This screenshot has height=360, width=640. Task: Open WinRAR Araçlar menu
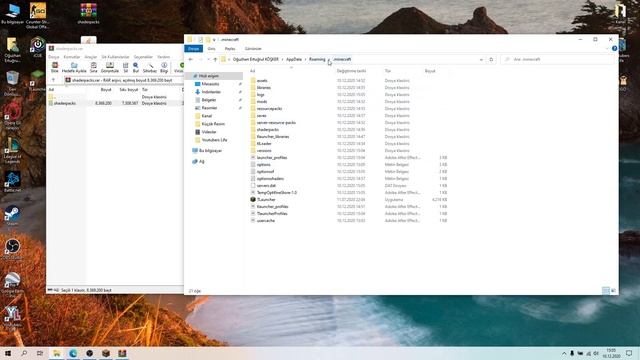(x=91, y=57)
